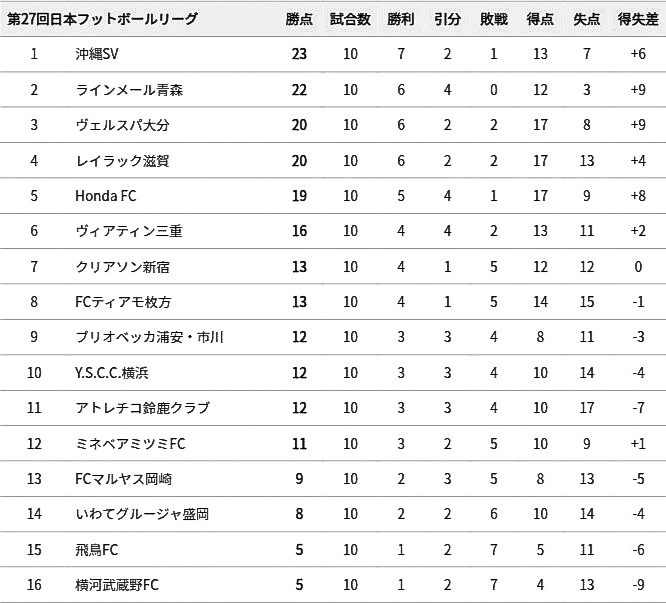The height and width of the screenshot is (603, 666).
Task: Open the アトレチコ鈴鹿クラブ entry
Action: tap(142, 408)
